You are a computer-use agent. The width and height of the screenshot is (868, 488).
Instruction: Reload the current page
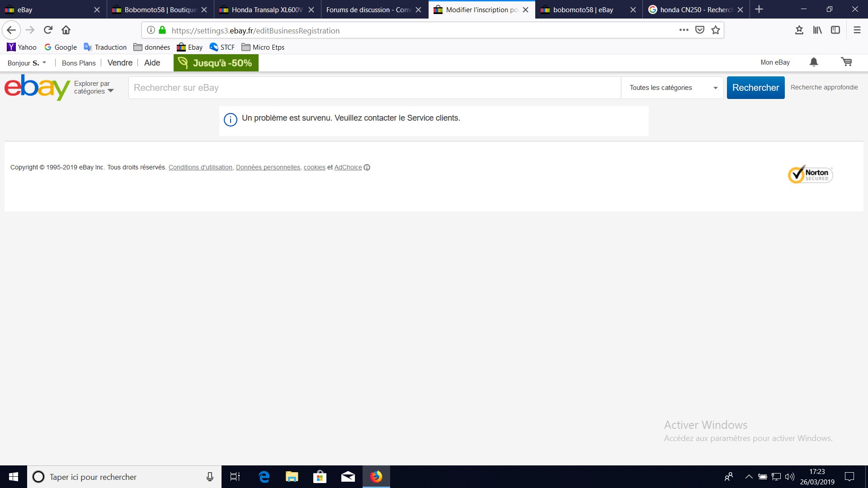click(x=48, y=30)
